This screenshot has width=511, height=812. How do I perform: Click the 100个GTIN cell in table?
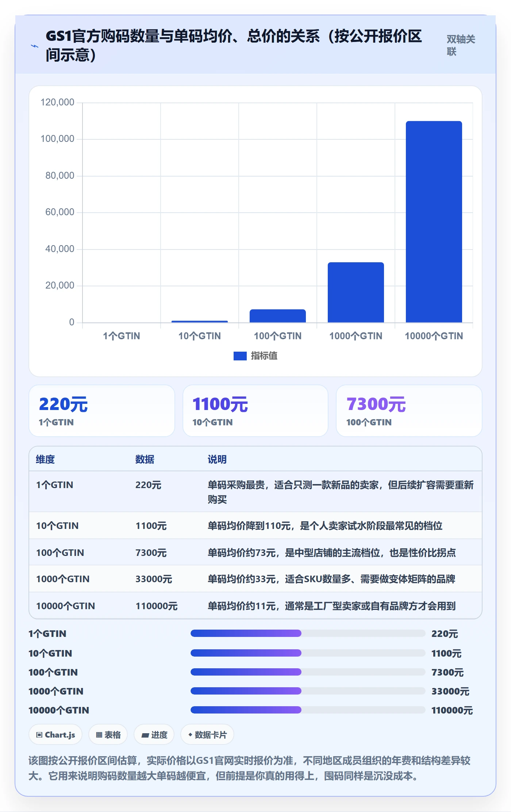click(60, 553)
